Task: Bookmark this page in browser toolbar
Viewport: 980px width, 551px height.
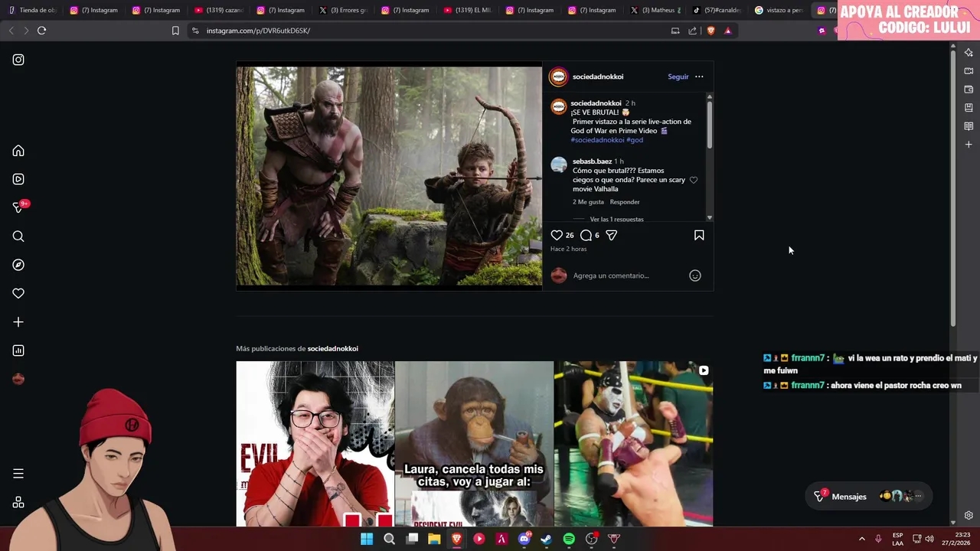Action: coord(175,31)
